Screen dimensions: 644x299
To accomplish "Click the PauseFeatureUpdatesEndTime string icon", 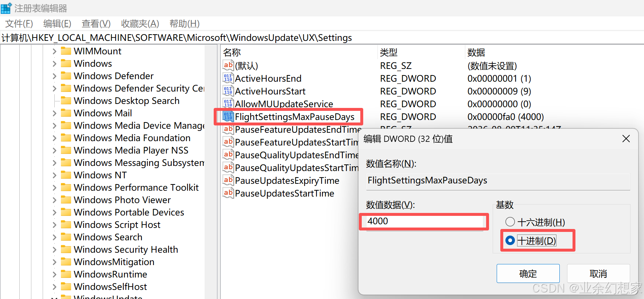I will coord(228,129).
